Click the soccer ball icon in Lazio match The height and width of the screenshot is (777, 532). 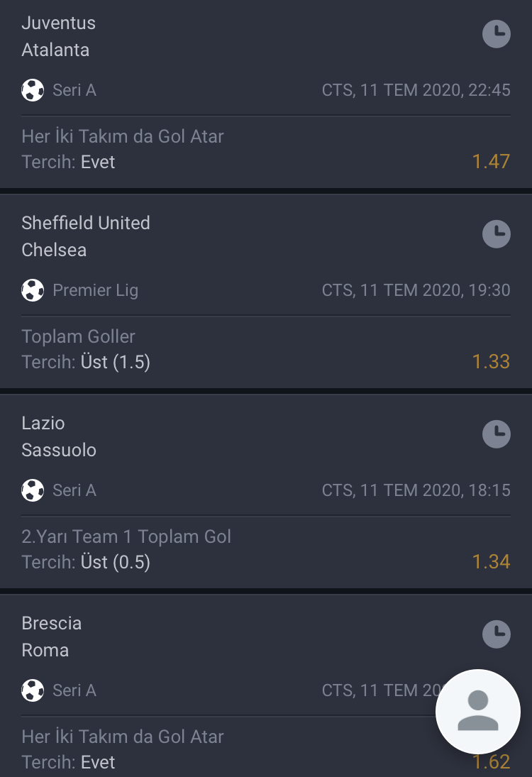[33, 490]
